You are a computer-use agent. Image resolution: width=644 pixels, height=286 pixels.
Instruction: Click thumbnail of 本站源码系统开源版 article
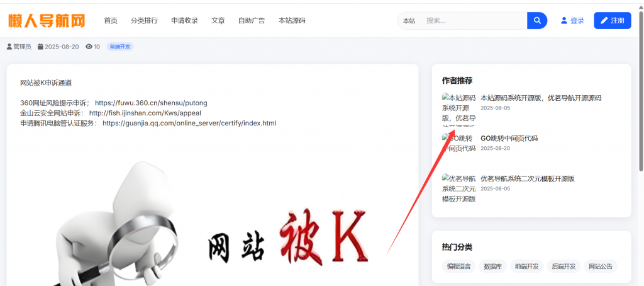(458, 109)
